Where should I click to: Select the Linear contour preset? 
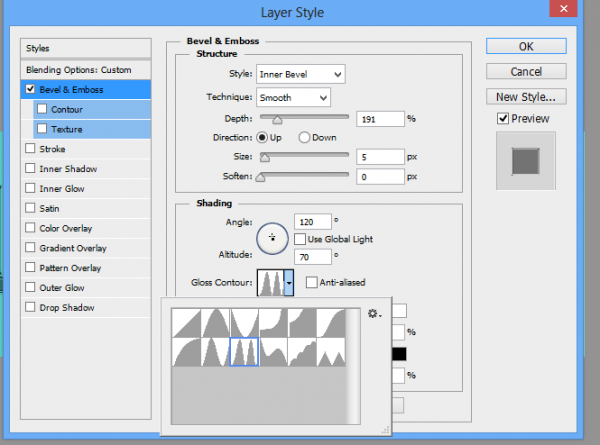pyautogui.click(x=186, y=322)
